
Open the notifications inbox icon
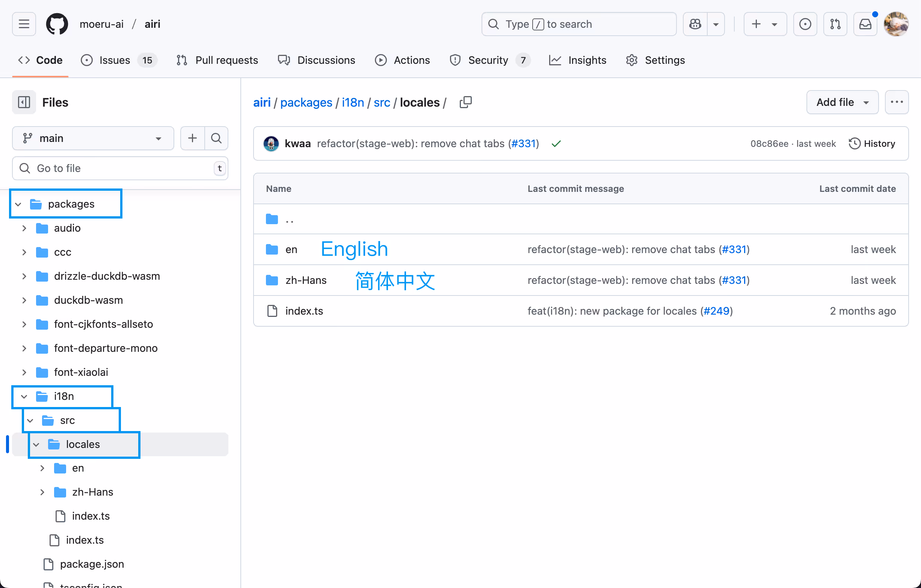865,24
